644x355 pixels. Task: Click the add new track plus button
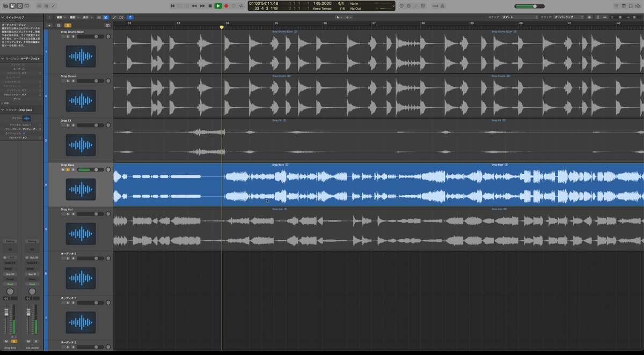point(49,25)
